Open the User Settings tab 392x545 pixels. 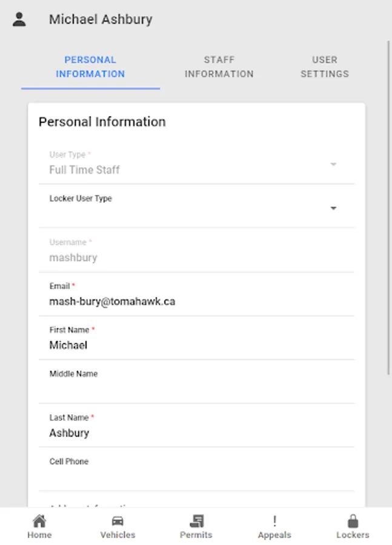pos(325,67)
